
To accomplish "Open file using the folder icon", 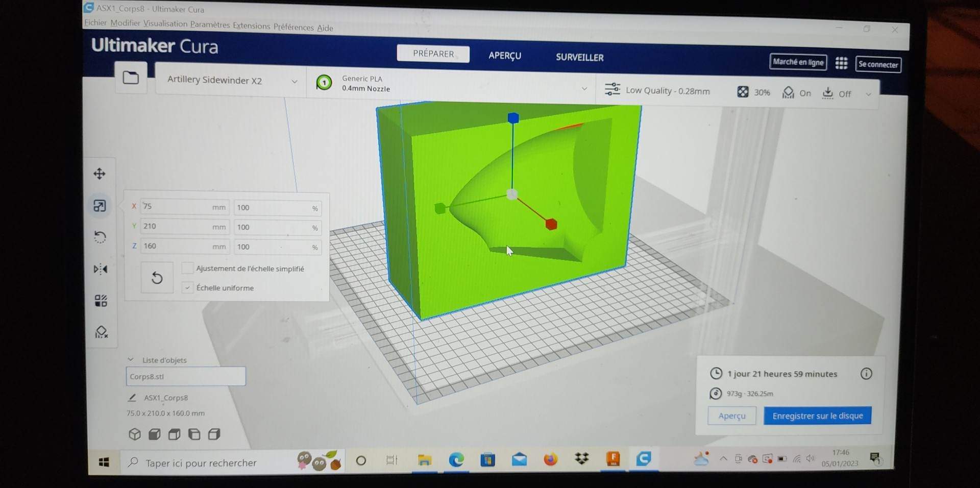I will point(131,78).
